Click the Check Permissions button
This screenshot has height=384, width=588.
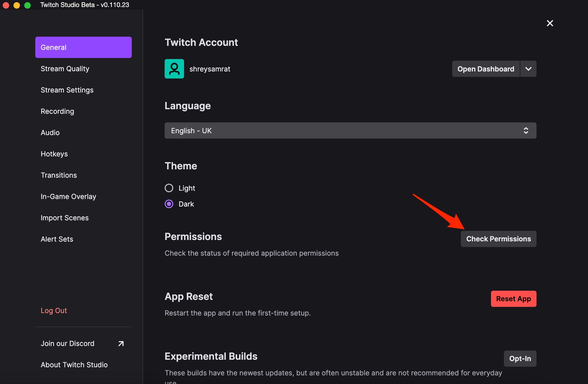(498, 239)
